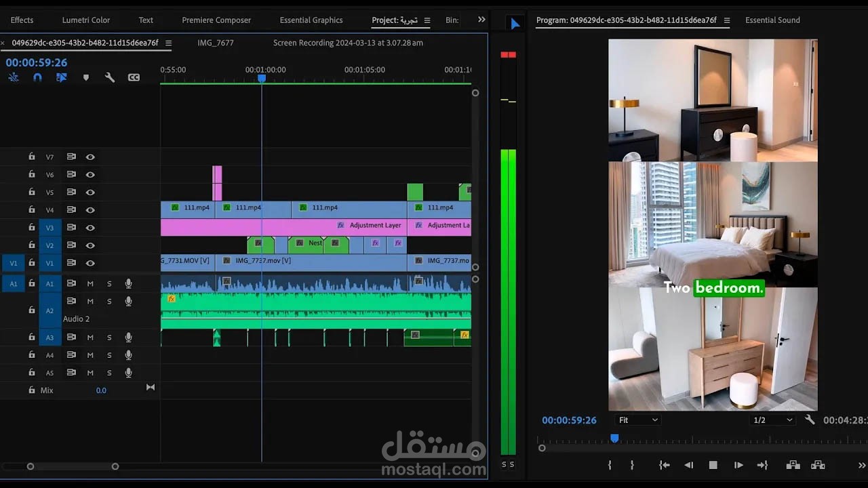Enable voice-over record on track A5
Screen dimensions: 868x488
pyautogui.click(x=128, y=373)
